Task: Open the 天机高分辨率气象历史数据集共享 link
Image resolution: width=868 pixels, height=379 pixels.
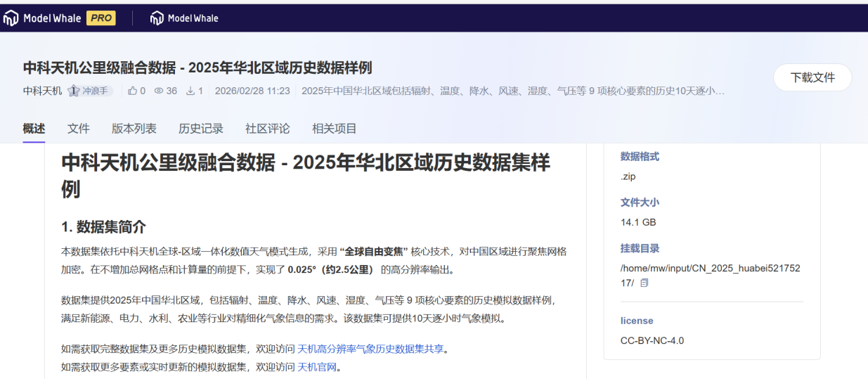Action: (370, 349)
